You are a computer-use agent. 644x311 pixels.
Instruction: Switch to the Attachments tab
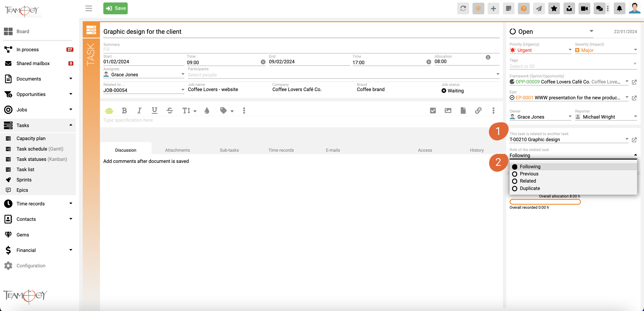click(177, 150)
